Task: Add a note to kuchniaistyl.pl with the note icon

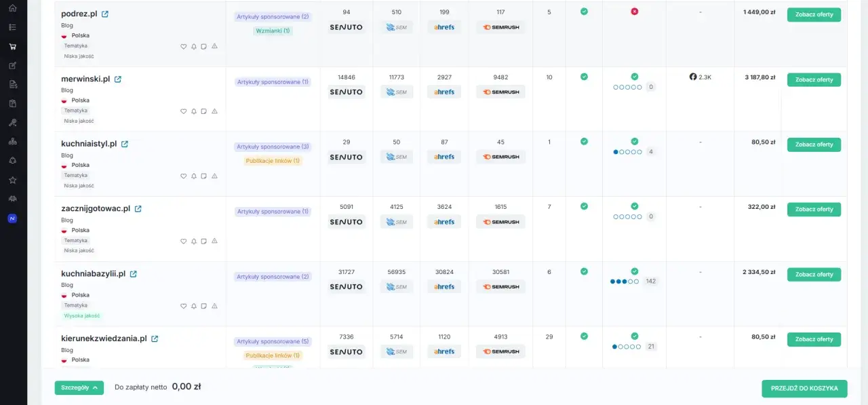Action: pyautogui.click(x=204, y=176)
